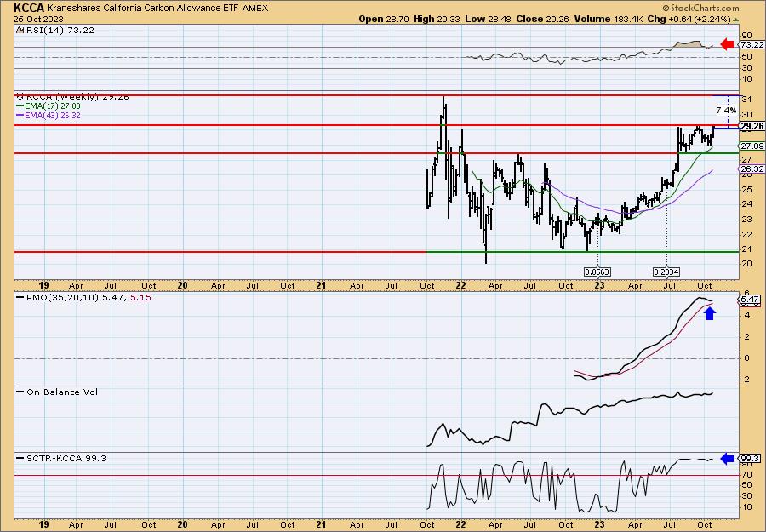Click the 26.32 EMA value tag on axis
Screen dimensions: 766x532
752,169
